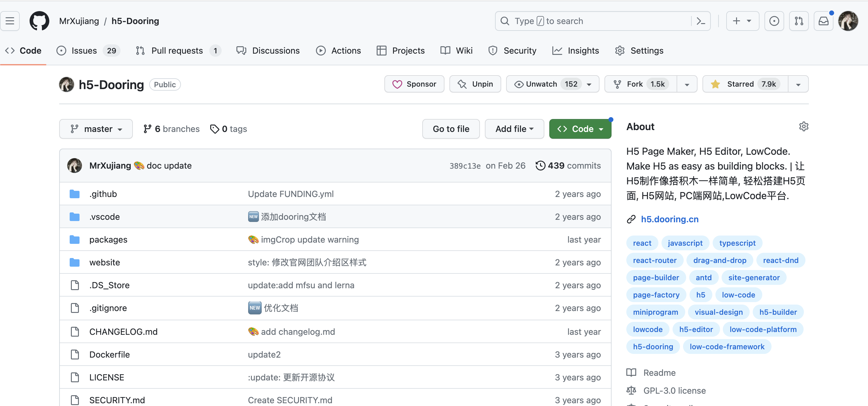The width and height of the screenshot is (868, 406).
Task: Click the Readme book icon
Action: click(631, 373)
